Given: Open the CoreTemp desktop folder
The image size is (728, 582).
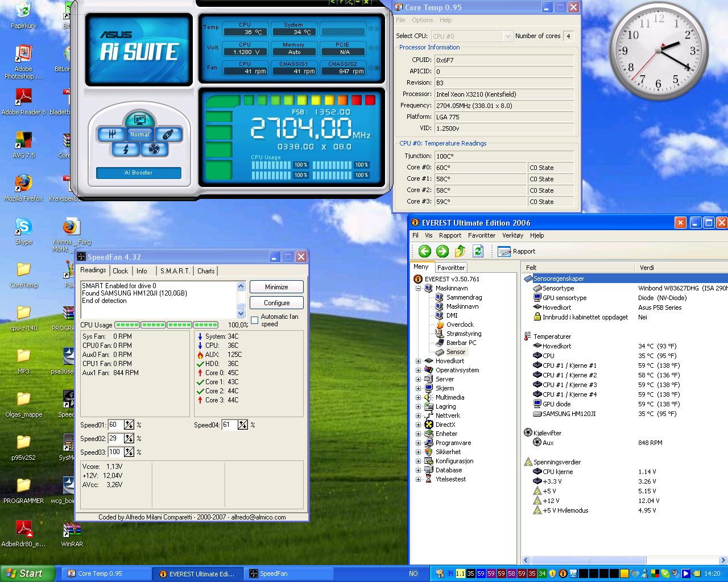Looking at the screenshot, I should [x=23, y=275].
